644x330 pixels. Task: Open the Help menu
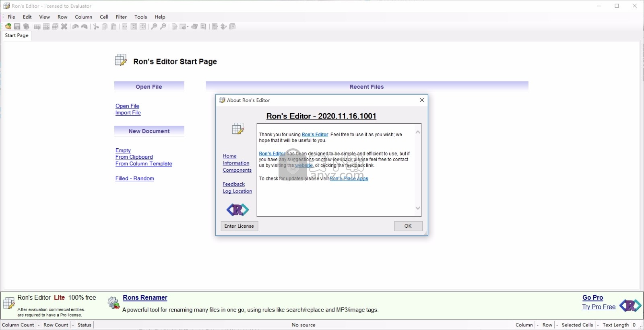click(x=160, y=17)
